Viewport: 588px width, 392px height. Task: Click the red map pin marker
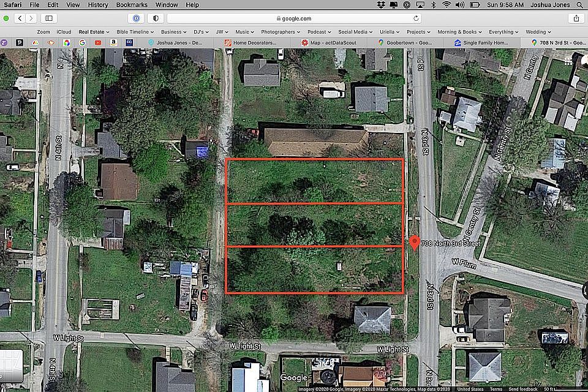(414, 243)
